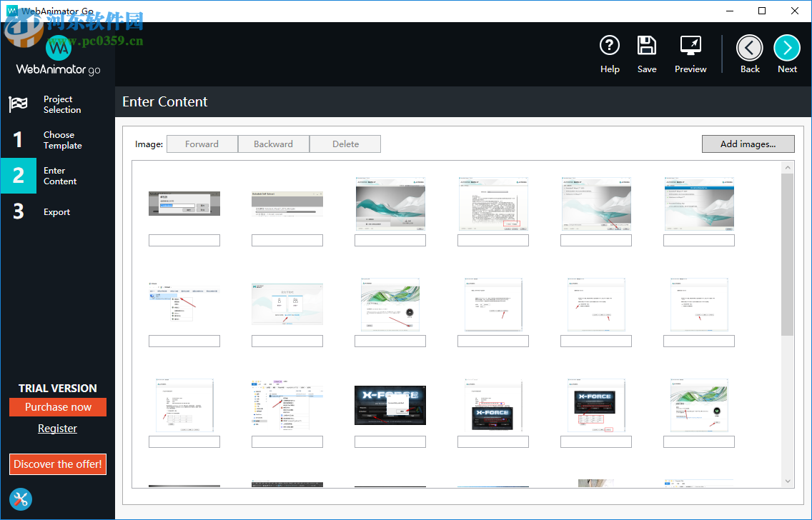The height and width of the screenshot is (520, 812).
Task: Click the Backward image button
Action: tap(274, 144)
